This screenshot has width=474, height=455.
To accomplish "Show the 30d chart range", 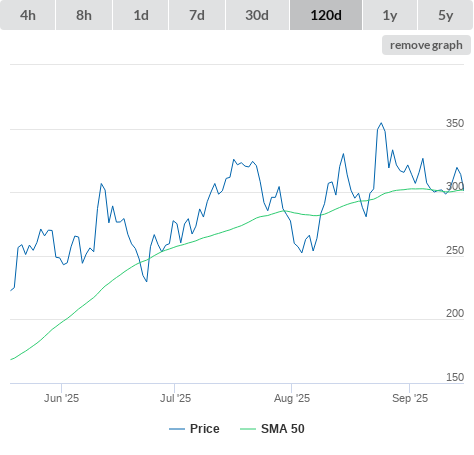I will pos(257,15).
